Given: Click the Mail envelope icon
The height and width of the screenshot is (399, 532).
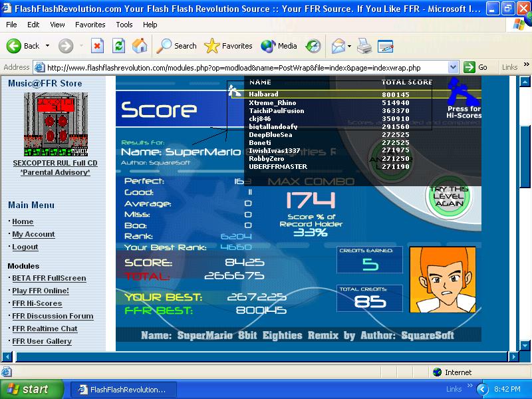Looking at the screenshot, I should coord(338,46).
